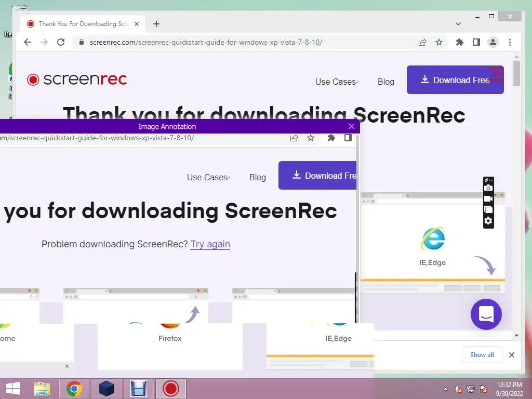Viewport: 532px width, 399px height.
Task: Open the Windows Start menu
Action: tap(13, 389)
